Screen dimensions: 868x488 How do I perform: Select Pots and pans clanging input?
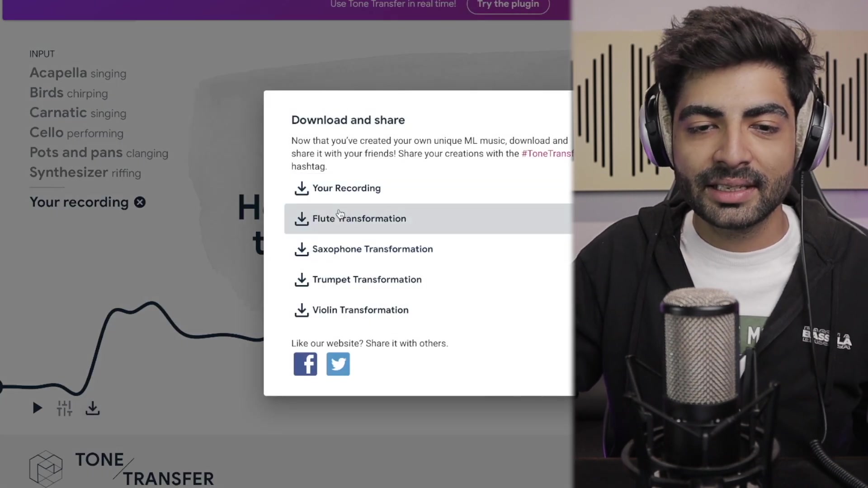(99, 153)
